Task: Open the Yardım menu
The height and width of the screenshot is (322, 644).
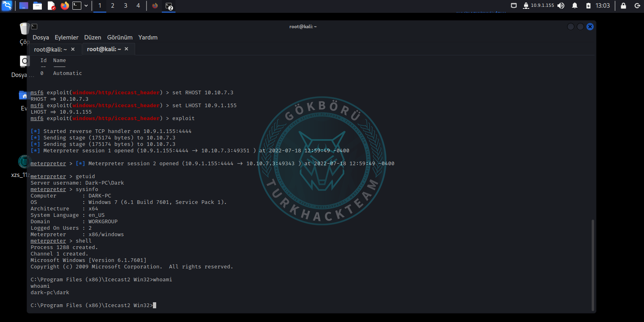Action: (x=148, y=37)
